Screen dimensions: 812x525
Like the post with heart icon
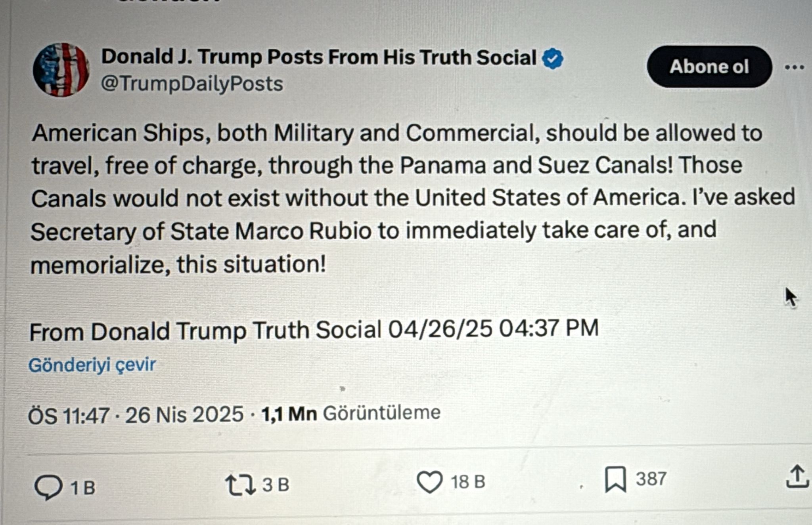click(429, 482)
